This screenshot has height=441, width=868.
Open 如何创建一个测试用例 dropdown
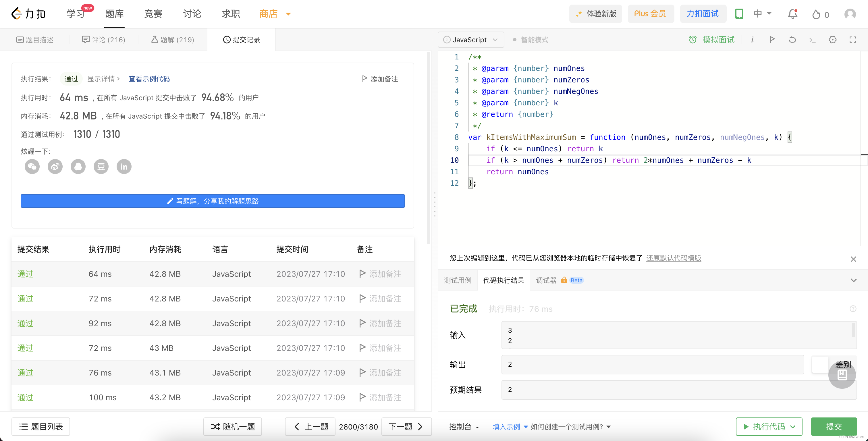pos(570,427)
